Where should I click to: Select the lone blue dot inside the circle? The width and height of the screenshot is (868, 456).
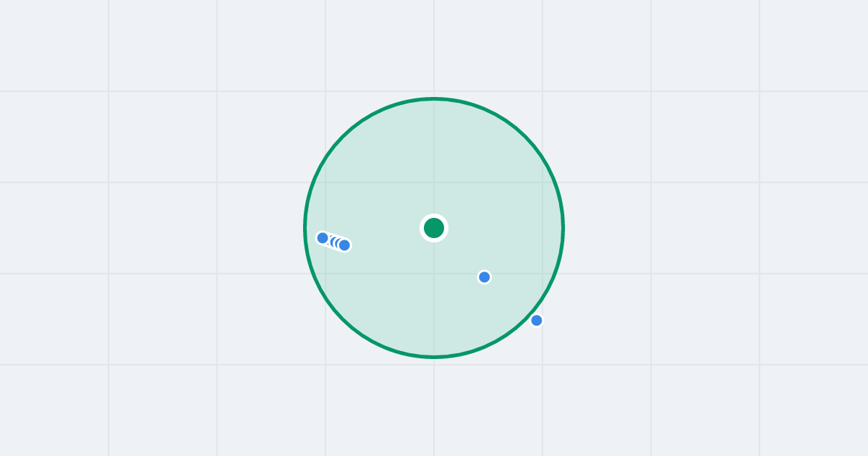(x=485, y=277)
